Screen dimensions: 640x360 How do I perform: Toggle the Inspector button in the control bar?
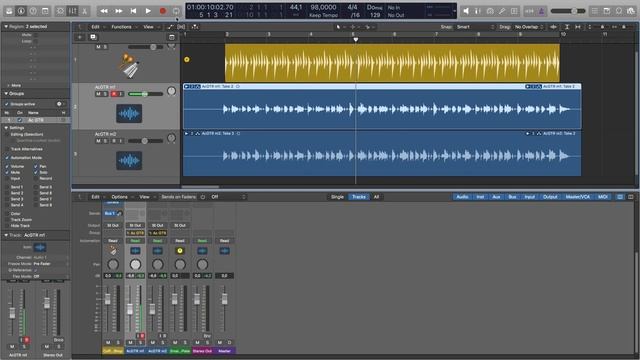pyautogui.click(x=21, y=11)
